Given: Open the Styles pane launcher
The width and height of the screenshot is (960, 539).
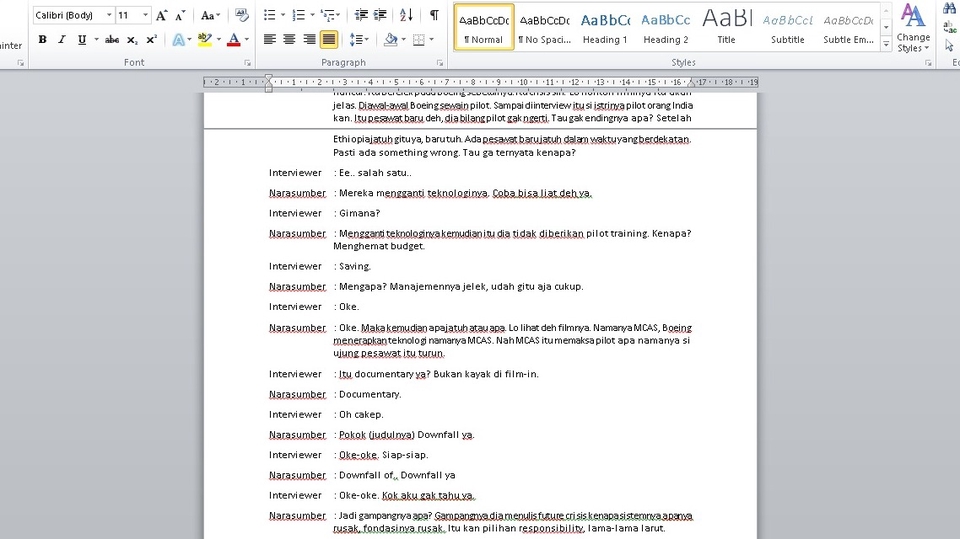Looking at the screenshot, I should (x=928, y=62).
